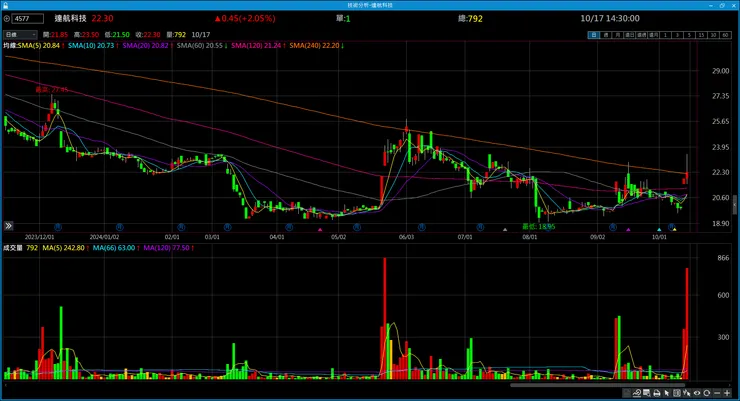Click the price change ▲0.45(+2.05%) text

[x=244, y=18]
